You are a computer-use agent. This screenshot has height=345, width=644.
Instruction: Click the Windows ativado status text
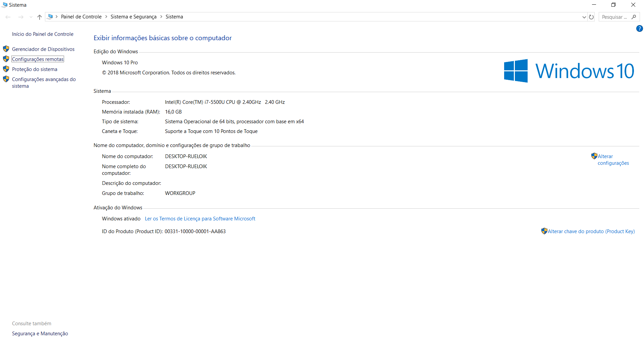121,219
